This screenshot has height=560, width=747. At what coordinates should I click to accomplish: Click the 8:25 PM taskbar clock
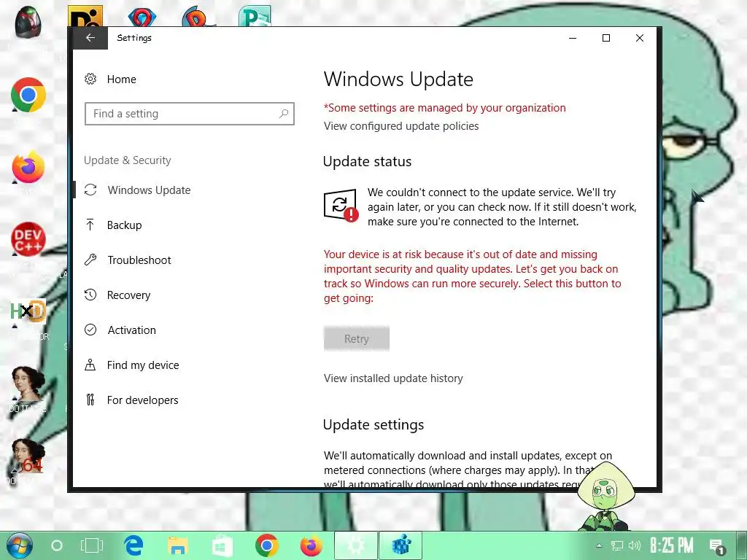click(x=672, y=545)
